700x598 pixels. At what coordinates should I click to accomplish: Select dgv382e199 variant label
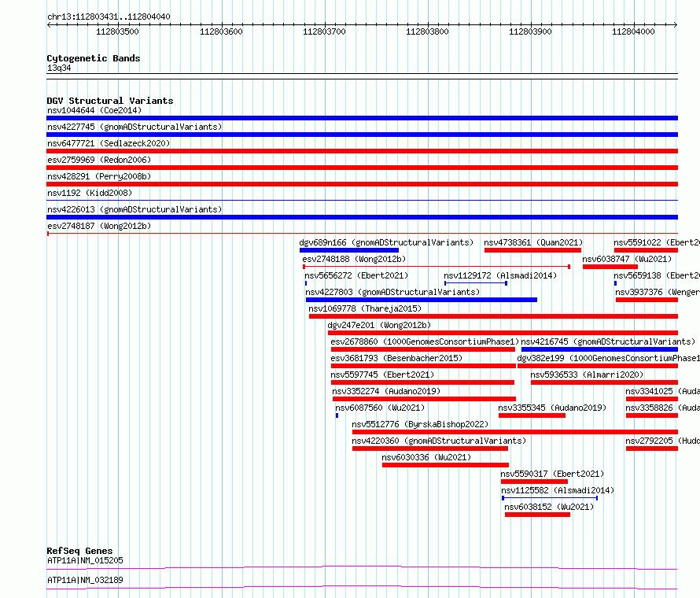coord(609,358)
